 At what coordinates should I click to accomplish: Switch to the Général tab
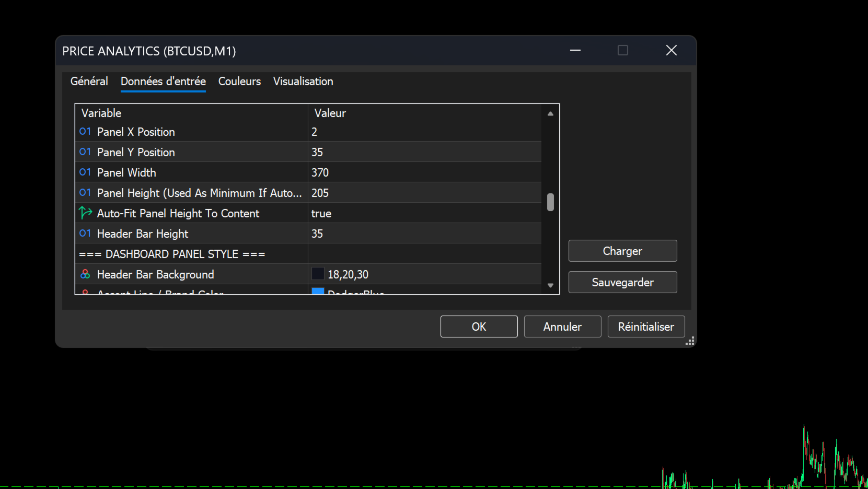[89, 81]
